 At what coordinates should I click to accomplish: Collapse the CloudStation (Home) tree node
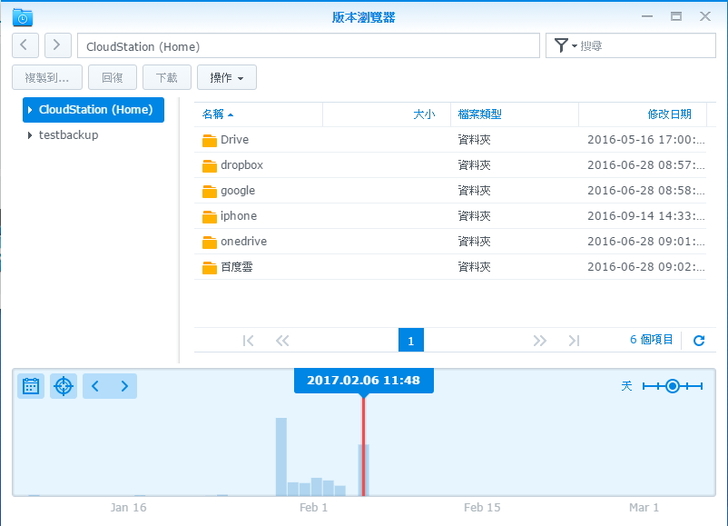coord(30,110)
